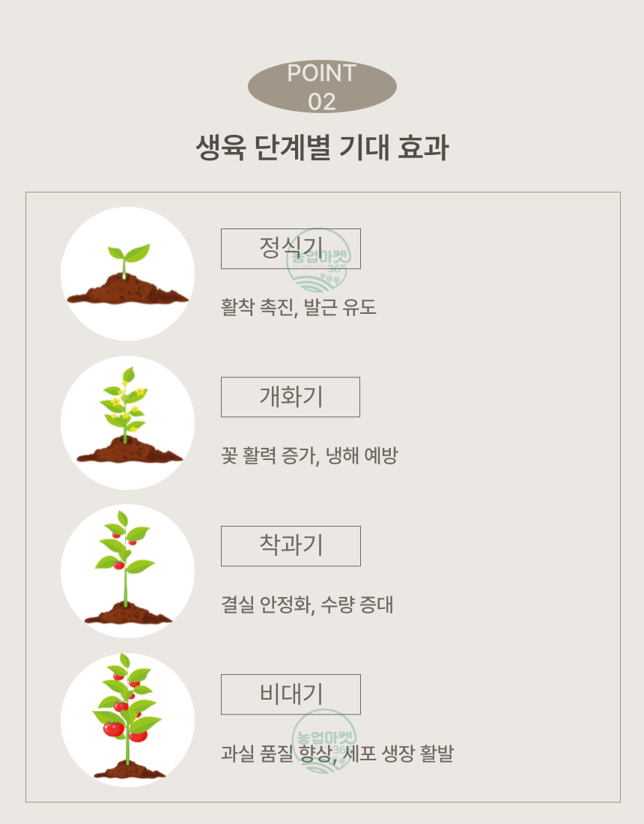The width and height of the screenshot is (644, 824).
Task: Click the 착과기 label box
Action: [x=291, y=546]
